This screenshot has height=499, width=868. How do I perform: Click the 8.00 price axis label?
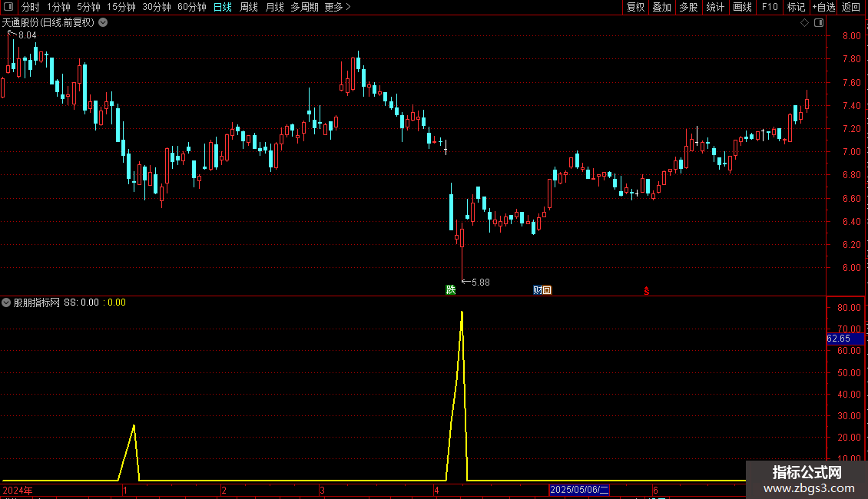(851, 36)
